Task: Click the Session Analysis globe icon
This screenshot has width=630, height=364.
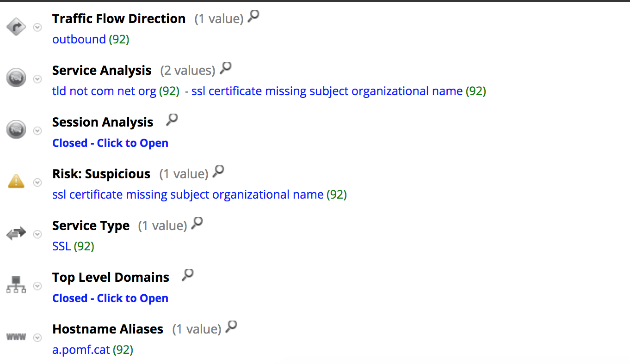Action: coord(16,129)
